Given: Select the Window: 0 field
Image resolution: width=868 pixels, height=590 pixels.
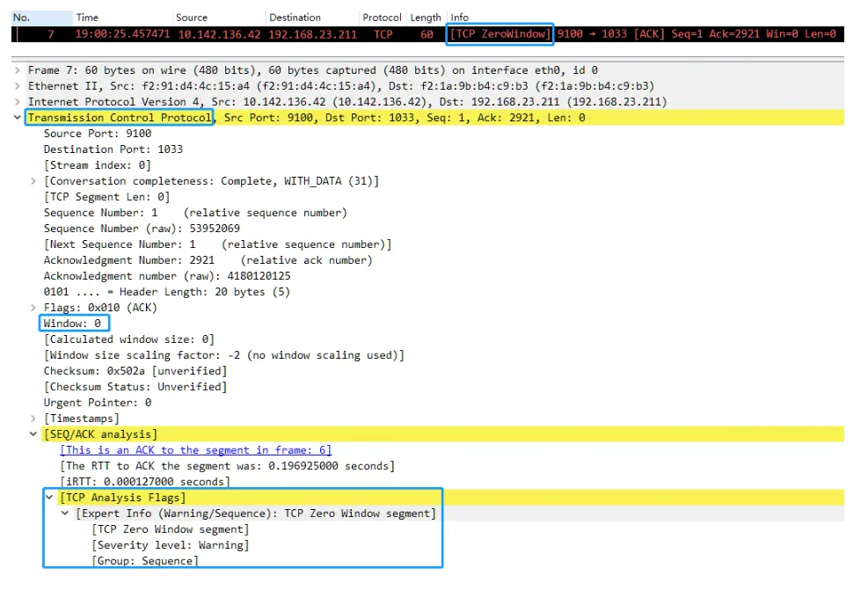Looking at the screenshot, I should point(72,324).
